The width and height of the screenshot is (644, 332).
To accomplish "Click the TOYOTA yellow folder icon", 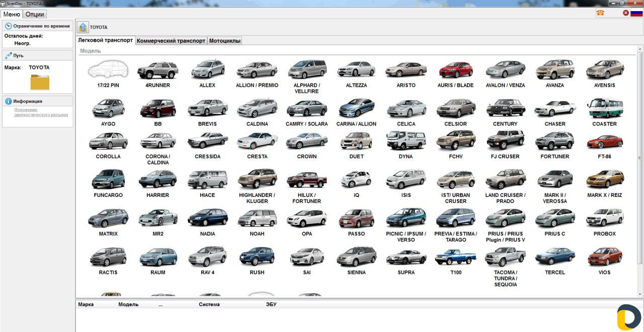I will click(40, 82).
